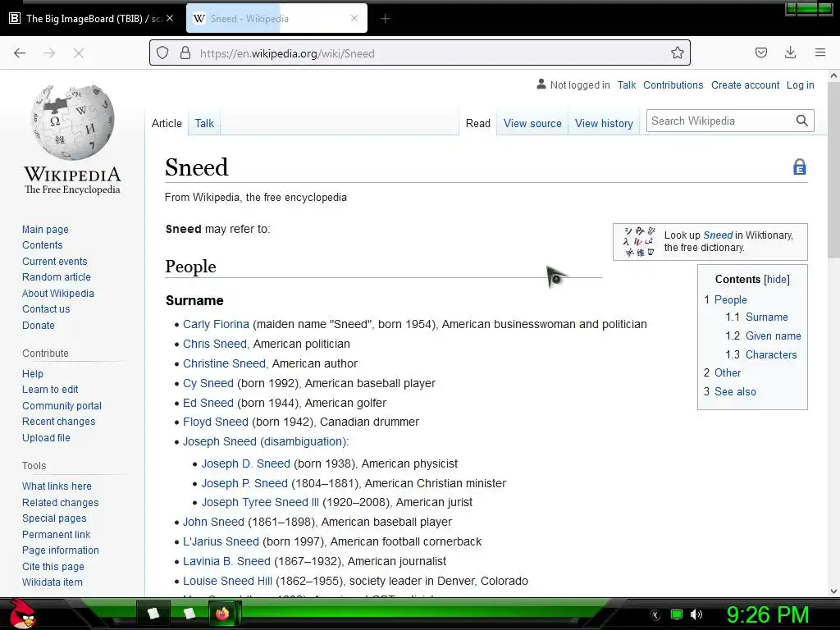Bookmark this page with the star icon
The width and height of the screenshot is (840, 630).
point(677,53)
